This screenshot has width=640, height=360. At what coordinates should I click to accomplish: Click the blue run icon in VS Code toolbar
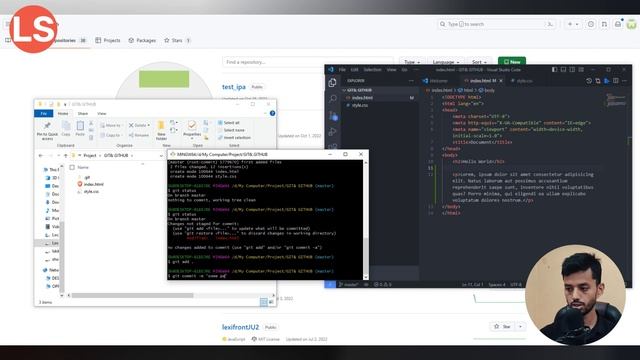607,81
